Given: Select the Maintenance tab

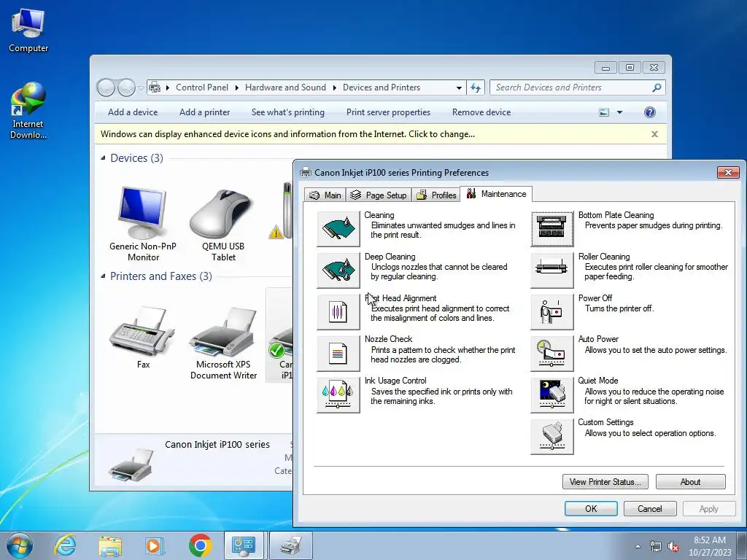Looking at the screenshot, I should click(496, 194).
